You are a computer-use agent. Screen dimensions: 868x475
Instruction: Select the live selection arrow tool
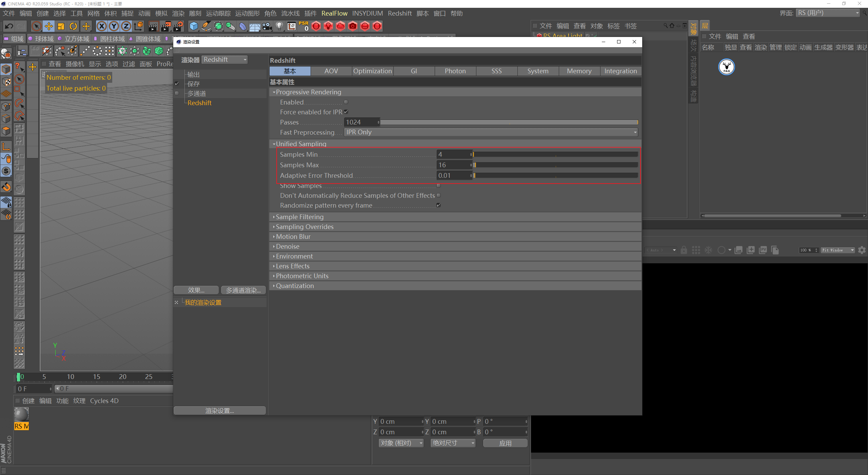click(x=36, y=26)
